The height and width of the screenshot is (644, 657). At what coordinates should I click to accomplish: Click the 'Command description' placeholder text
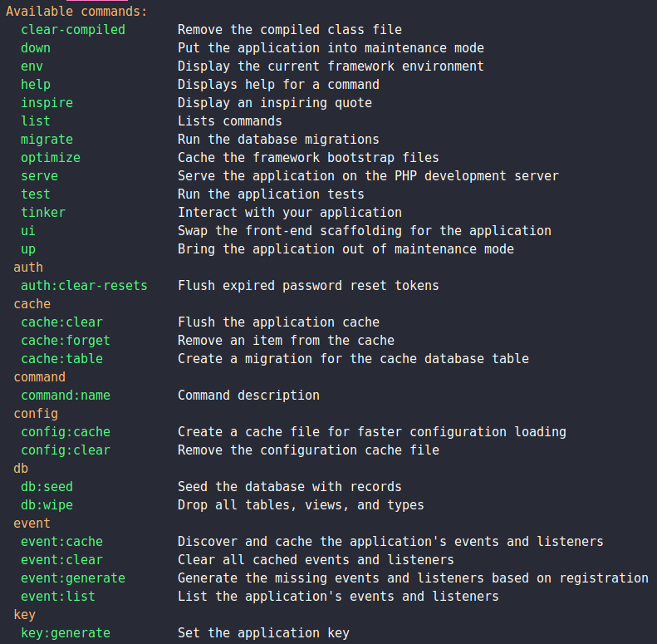248,396
